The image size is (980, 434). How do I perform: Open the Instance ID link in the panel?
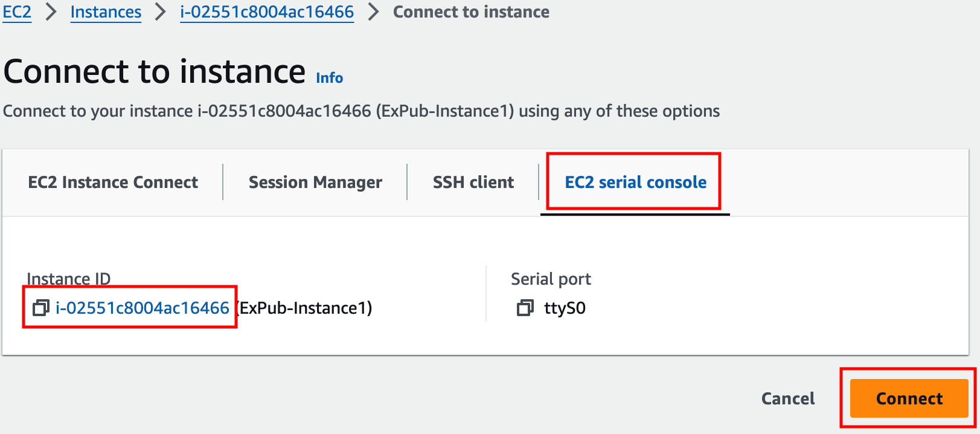(143, 308)
